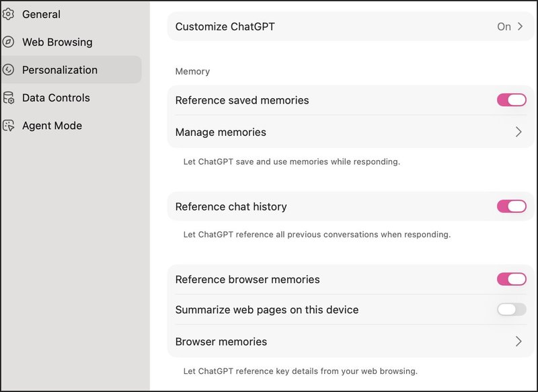Expand Customize ChatGPT via its chevron
The width and height of the screenshot is (538, 392).
(520, 27)
